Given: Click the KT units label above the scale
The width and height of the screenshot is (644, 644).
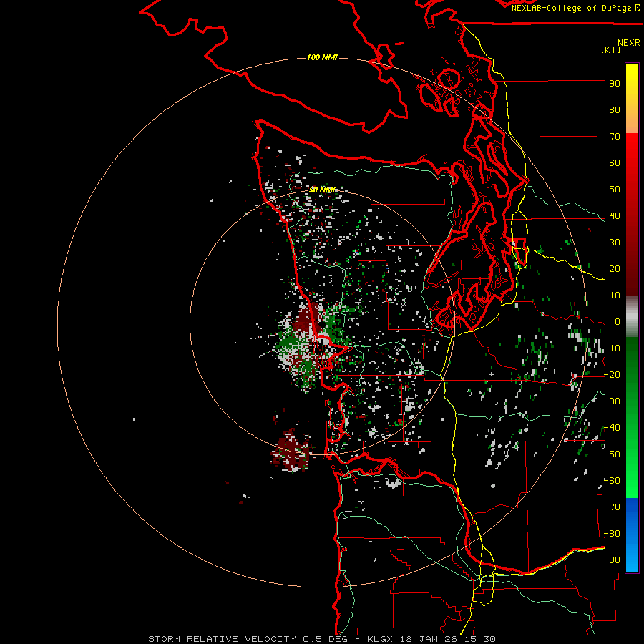Looking at the screenshot, I should 610,49.
